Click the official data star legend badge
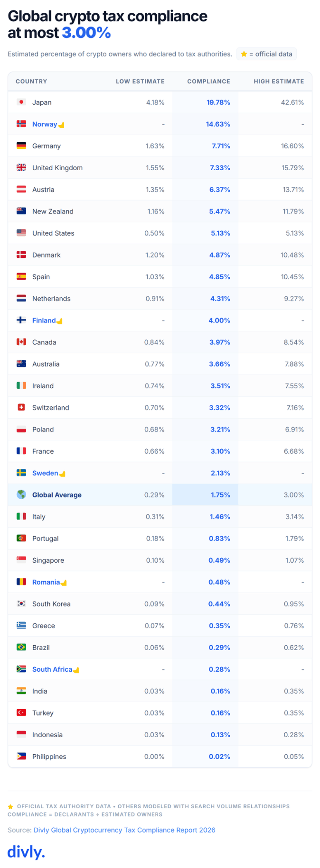The height and width of the screenshot is (868, 320). [266, 54]
